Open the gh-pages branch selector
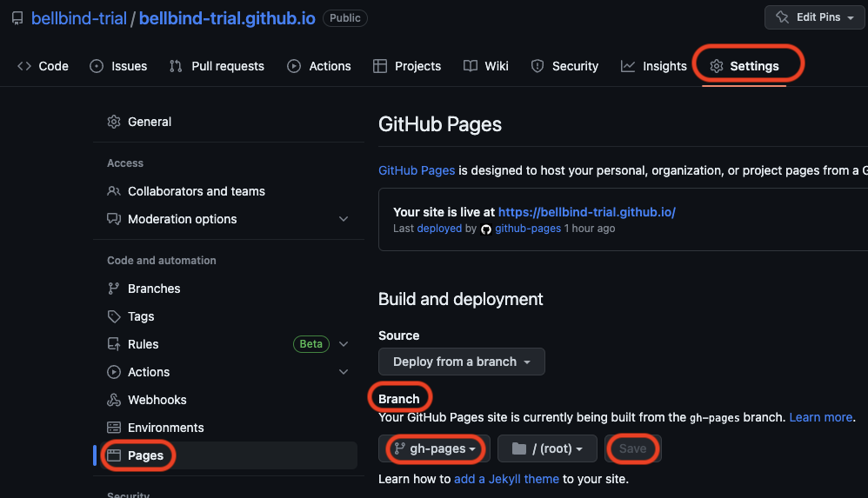Viewport: 868px width, 498px height. point(434,448)
